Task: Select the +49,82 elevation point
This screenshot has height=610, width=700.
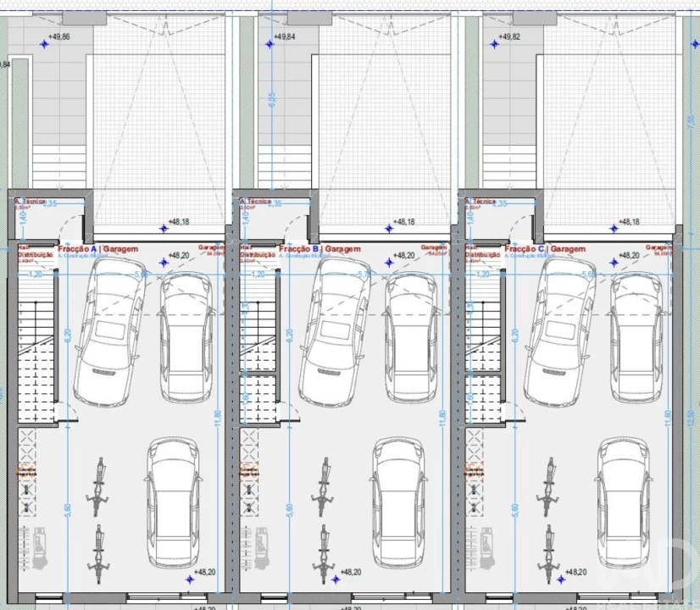Action: (x=494, y=43)
